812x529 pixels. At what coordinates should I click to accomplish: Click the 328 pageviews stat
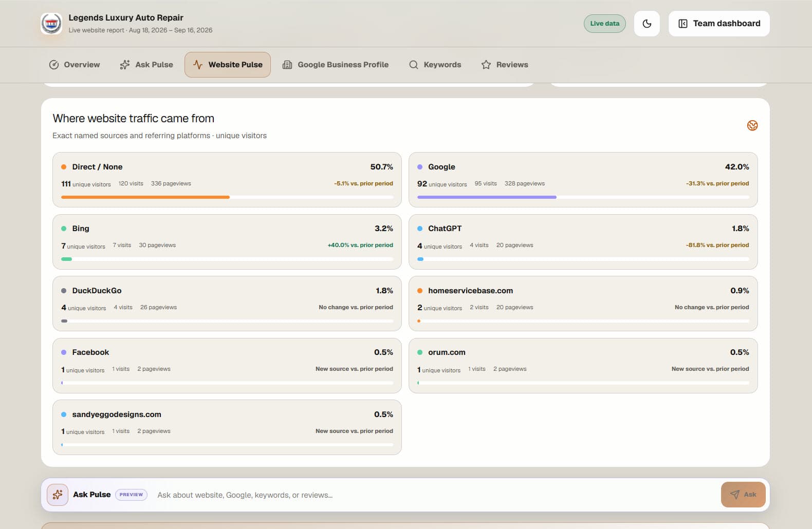coord(525,183)
